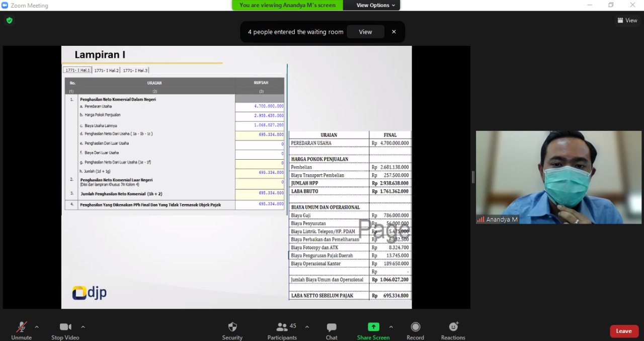Dismiss the waiting room notification

pyautogui.click(x=394, y=32)
